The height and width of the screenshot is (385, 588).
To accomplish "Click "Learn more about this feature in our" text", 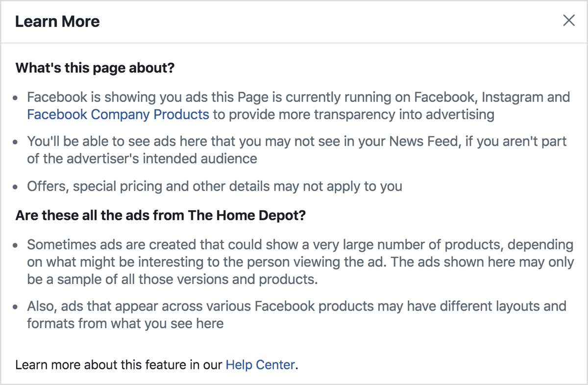I will pos(119,364).
